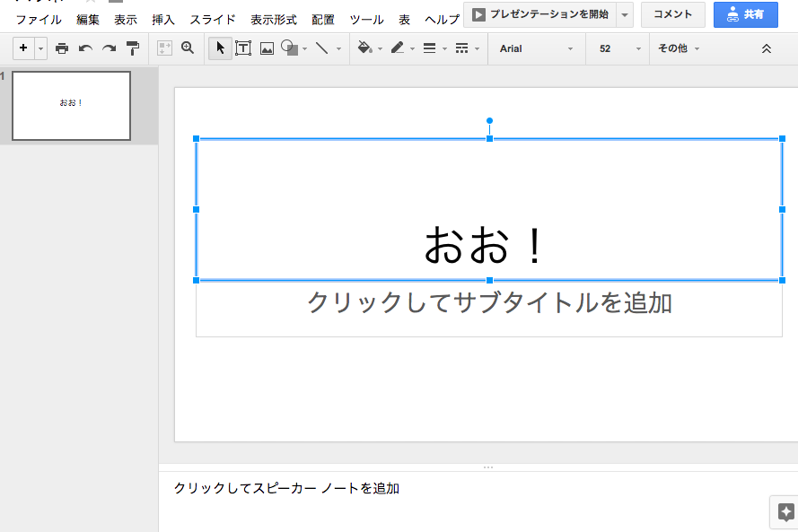Select slide 1 thumbnail in filmstrip

71,106
